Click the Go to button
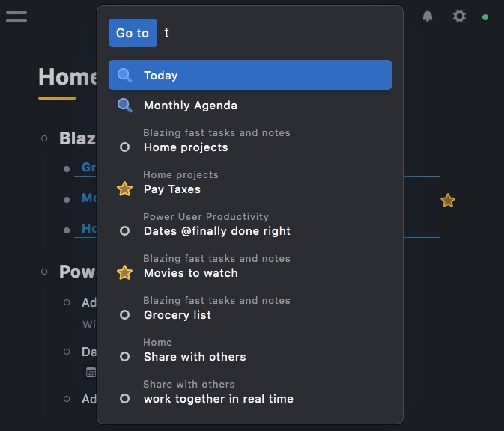 pyautogui.click(x=133, y=33)
